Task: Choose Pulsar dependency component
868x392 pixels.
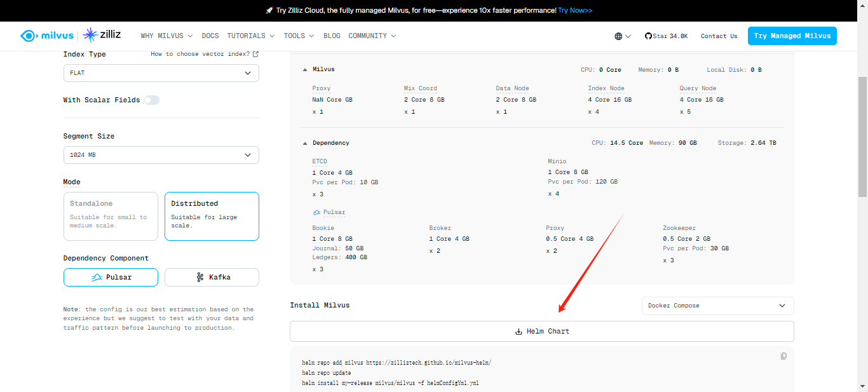Action: click(x=111, y=277)
